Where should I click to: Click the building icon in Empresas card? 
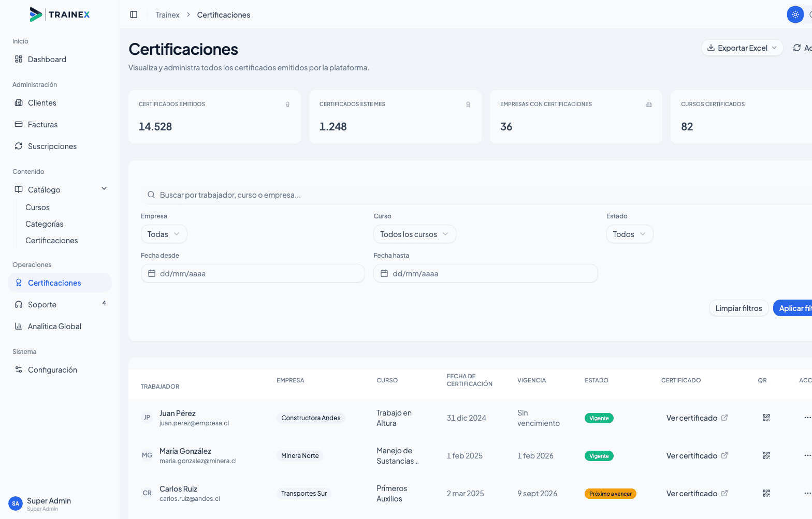click(x=649, y=105)
